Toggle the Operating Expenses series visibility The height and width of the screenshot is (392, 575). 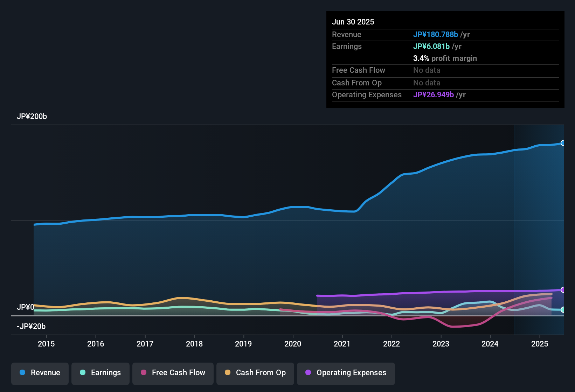(346, 373)
